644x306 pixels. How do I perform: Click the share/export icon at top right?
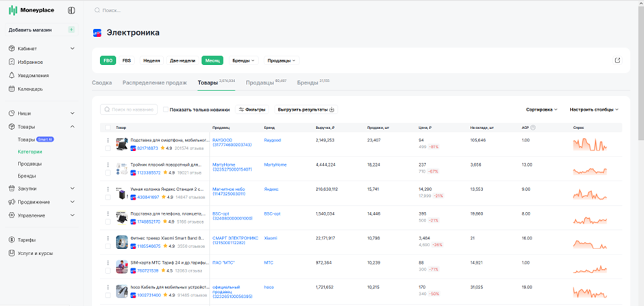coord(617,60)
